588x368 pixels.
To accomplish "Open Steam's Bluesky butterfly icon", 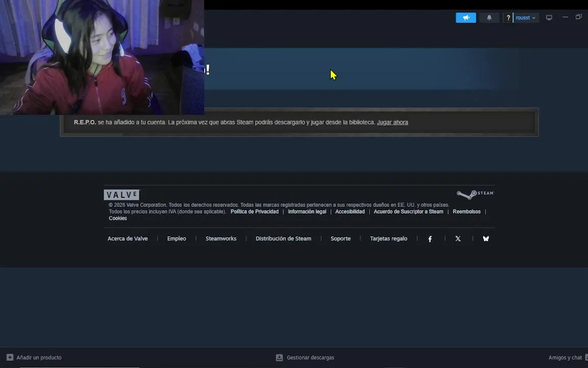I will click(x=485, y=239).
